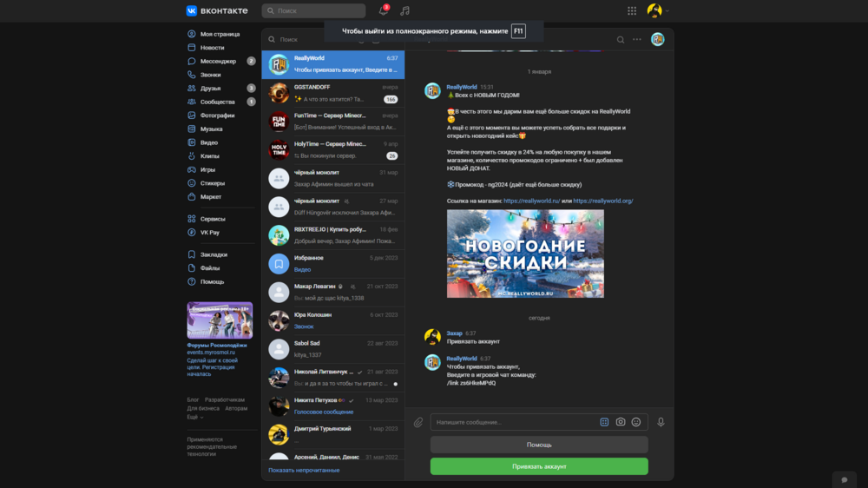Open Файлы in sidebar
The height and width of the screenshot is (488, 868).
click(210, 268)
